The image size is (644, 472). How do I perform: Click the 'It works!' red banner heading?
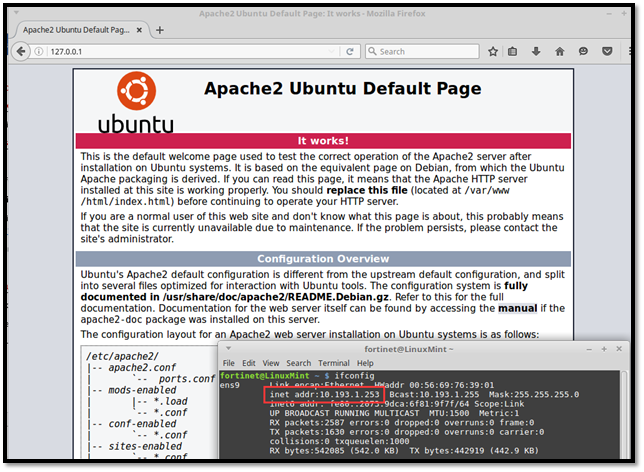click(x=323, y=141)
